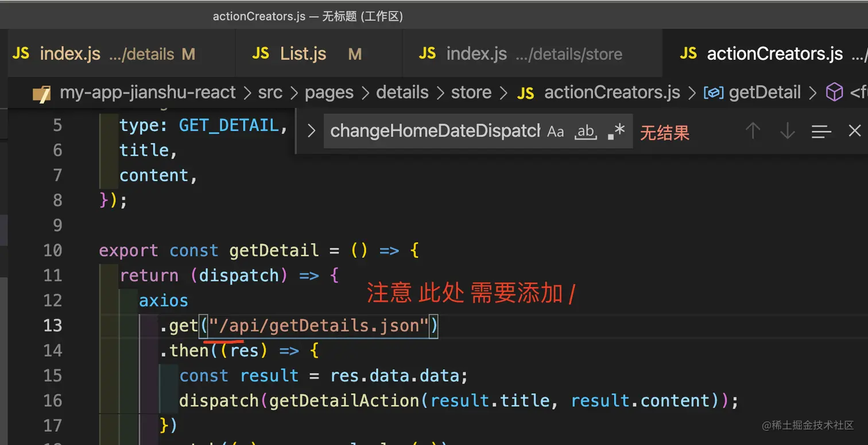Click the getDetail symbol icon in breadcrumb
Image resolution: width=868 pixels, height=445 pixels.
coord(714,92)
